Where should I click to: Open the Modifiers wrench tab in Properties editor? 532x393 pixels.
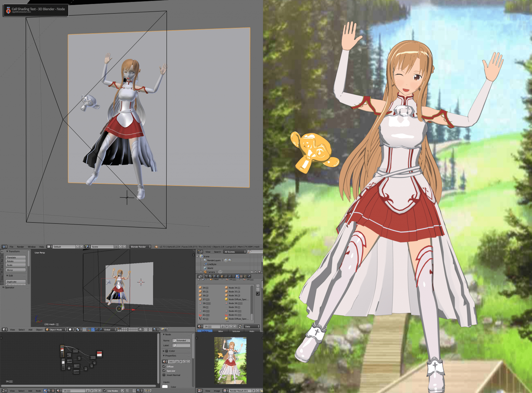pyautogui.click(x=230, y=276)
